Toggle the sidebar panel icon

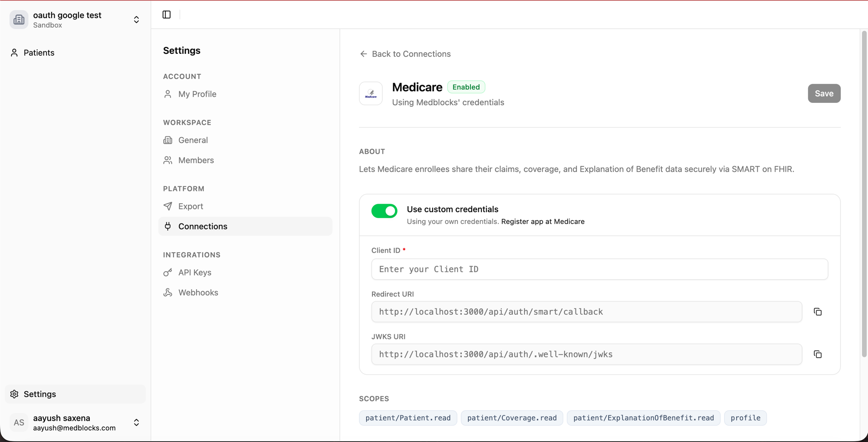[x=167, y=15]
